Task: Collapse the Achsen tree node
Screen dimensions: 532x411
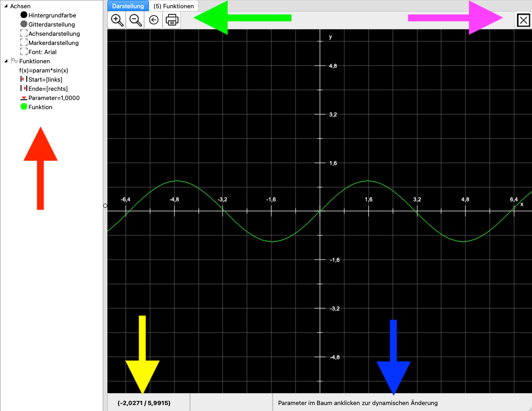Action: click(6, 6)
